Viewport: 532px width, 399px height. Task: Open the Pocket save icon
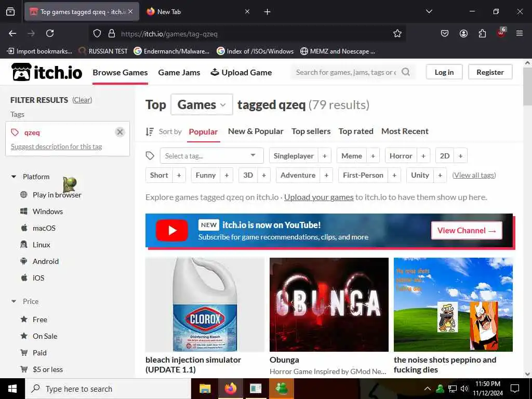click(x=445, y=33)
